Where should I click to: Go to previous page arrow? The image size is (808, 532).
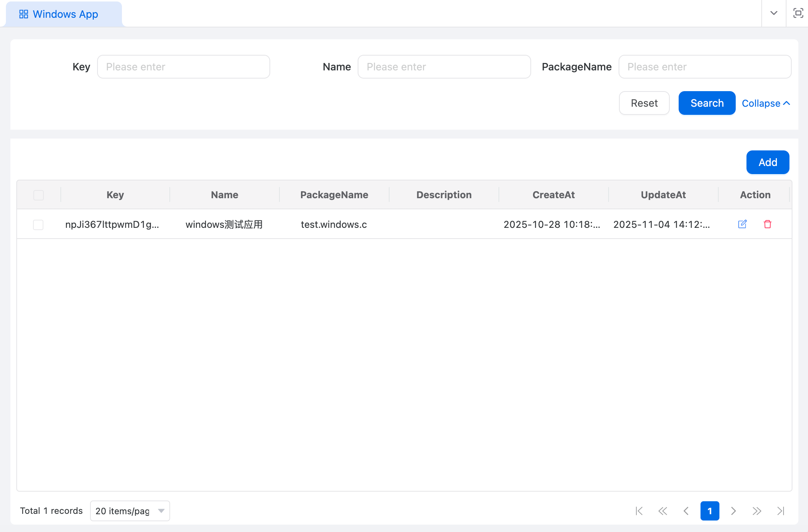tap(686, 511)
